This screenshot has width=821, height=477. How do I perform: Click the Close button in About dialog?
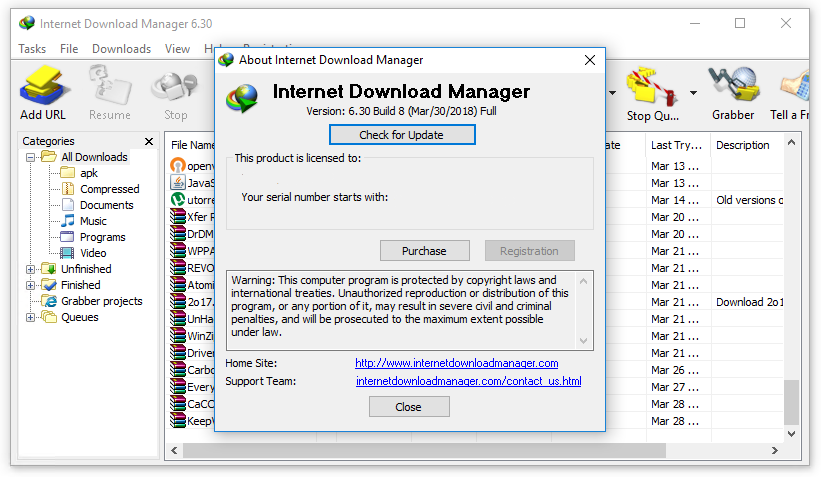pyautogui.click(x=409, y=407)
